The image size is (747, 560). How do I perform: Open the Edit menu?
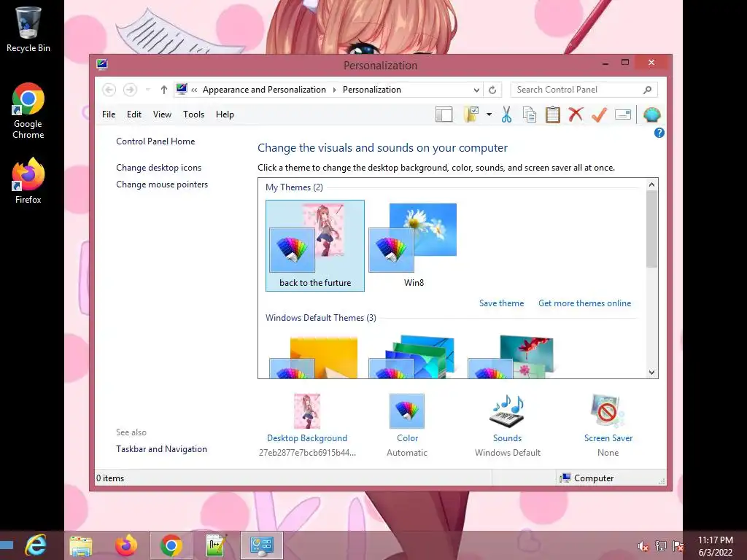[134, 114]
